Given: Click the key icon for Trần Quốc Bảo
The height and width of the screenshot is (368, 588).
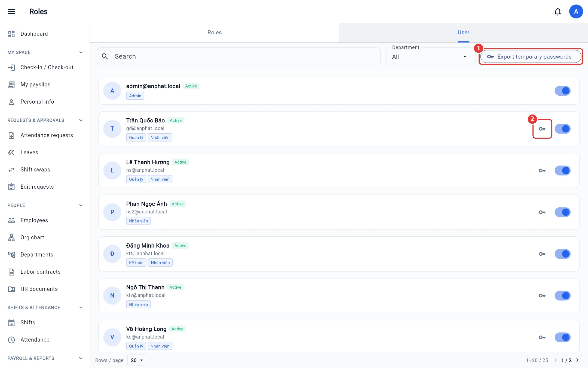Looking at the screenshot, I should point(542,129).
